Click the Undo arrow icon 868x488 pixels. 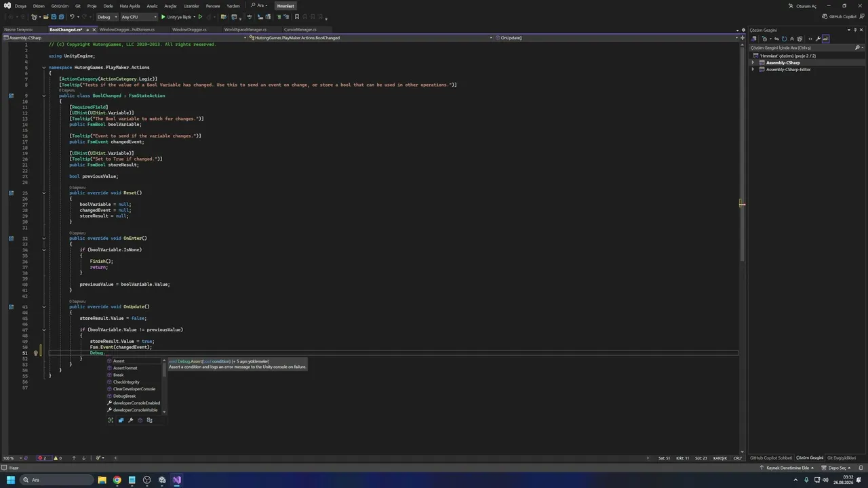[72, 17]
